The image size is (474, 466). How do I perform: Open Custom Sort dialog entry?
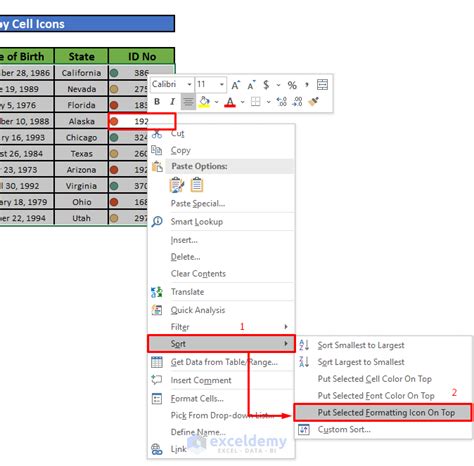click(x=344, y=429)
